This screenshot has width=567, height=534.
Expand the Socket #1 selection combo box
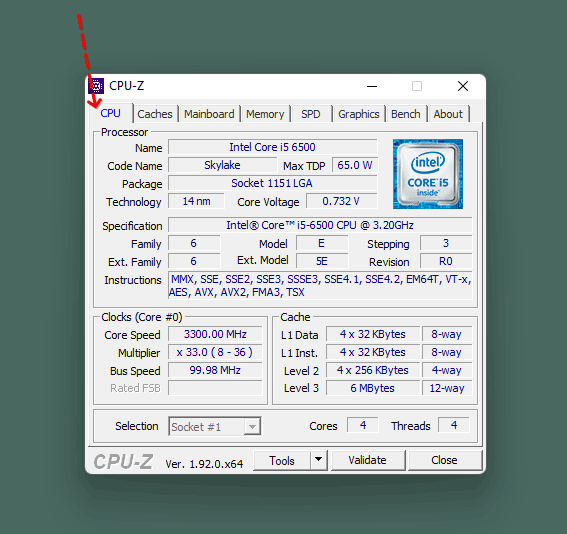[214, 427]
